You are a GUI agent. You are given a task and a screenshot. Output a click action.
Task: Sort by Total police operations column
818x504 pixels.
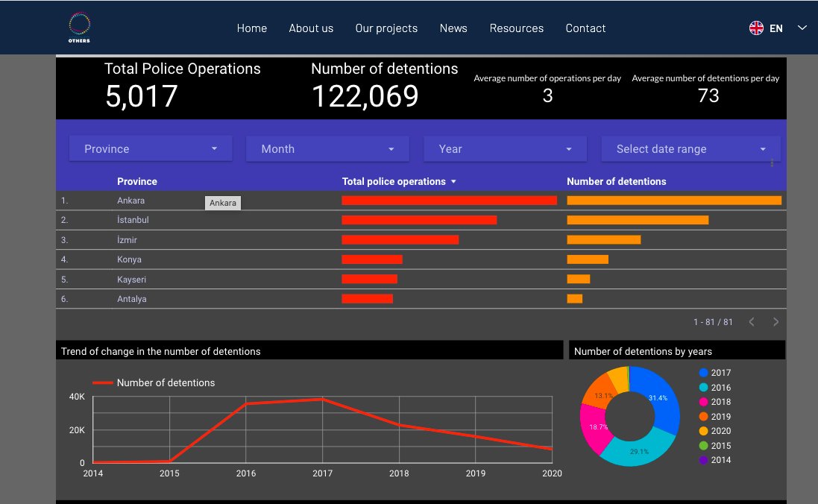[394, 182]
